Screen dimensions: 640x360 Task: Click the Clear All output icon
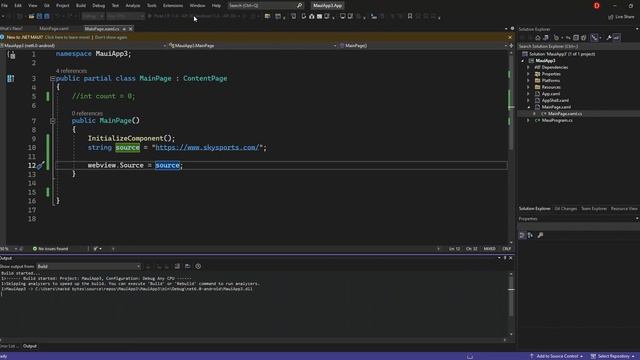(x=177, y=266)
